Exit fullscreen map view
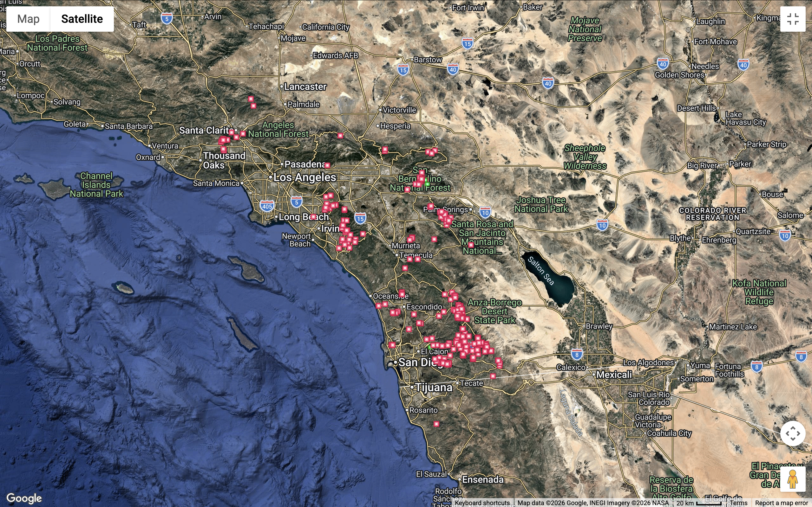The height and width of the screenshot is (507, 812). (793, 19)
